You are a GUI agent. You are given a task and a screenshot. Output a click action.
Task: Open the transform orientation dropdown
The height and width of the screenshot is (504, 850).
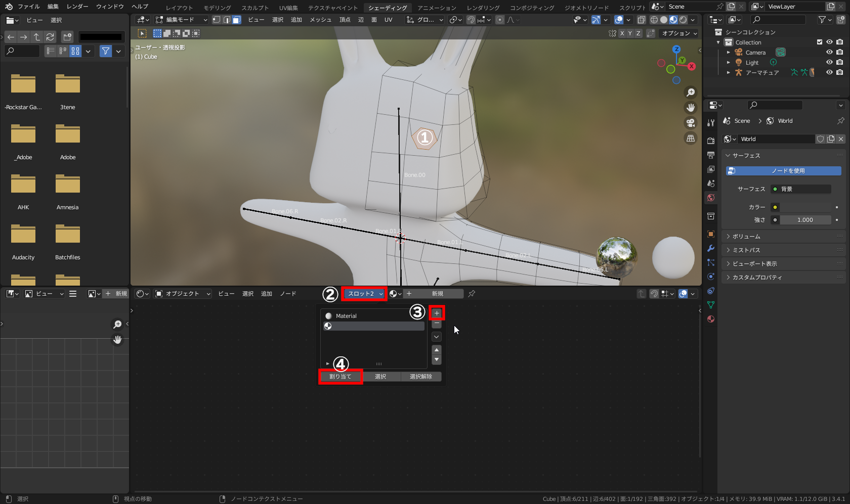[425, 20]
